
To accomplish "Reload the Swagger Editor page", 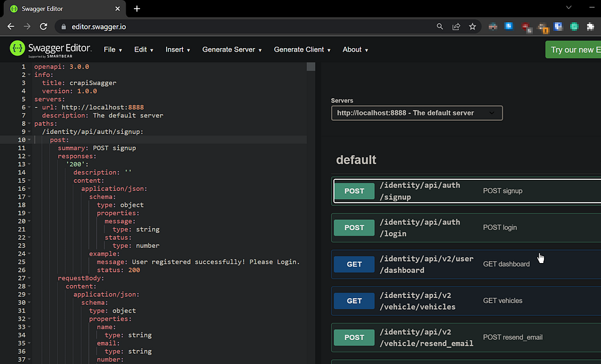I will (43, 26).
